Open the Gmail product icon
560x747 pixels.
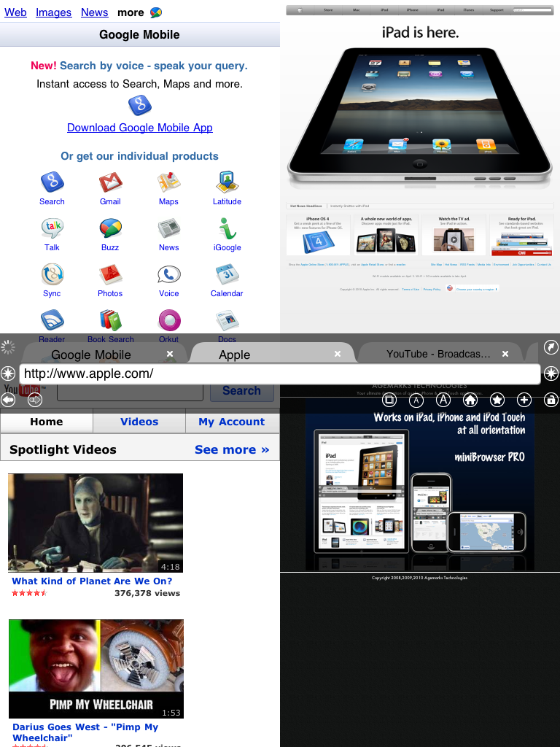point(111,182)
